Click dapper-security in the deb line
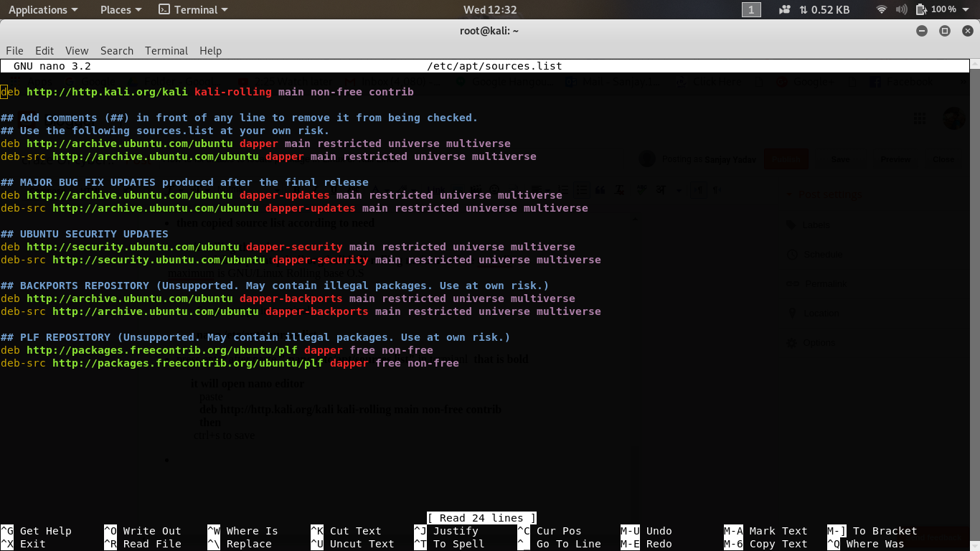 (x=294, y=247)
